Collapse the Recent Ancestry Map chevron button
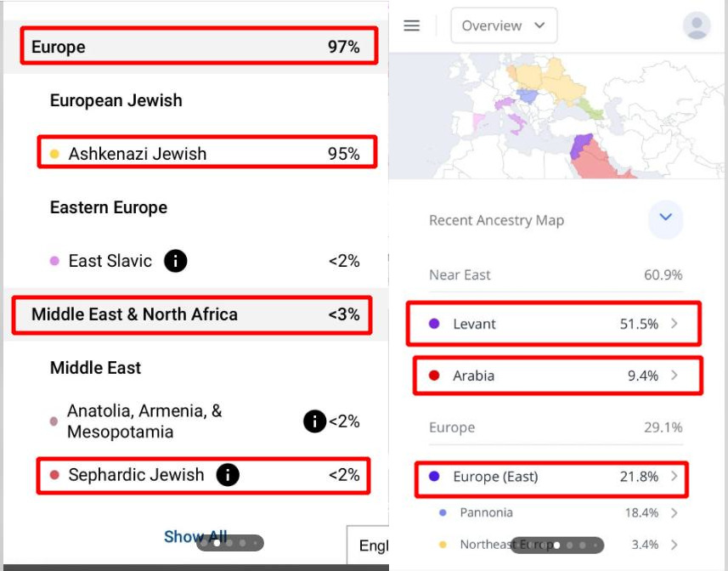This screenshot has height=571, width=728. [666, 218]
